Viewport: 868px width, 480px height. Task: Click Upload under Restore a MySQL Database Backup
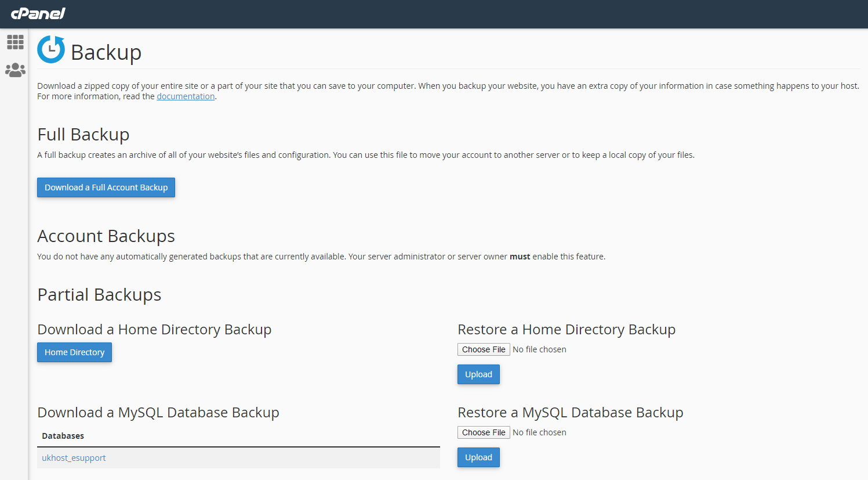click(x=478, y=457)
